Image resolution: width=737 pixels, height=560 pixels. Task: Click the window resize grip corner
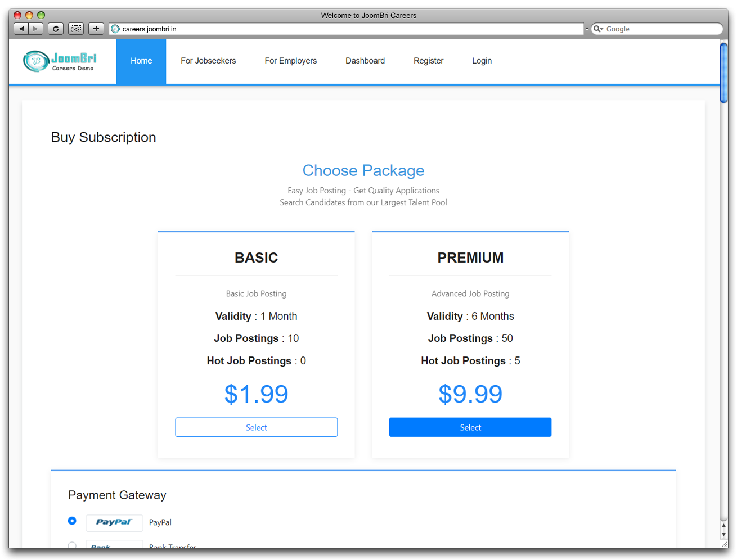(724, 544)
